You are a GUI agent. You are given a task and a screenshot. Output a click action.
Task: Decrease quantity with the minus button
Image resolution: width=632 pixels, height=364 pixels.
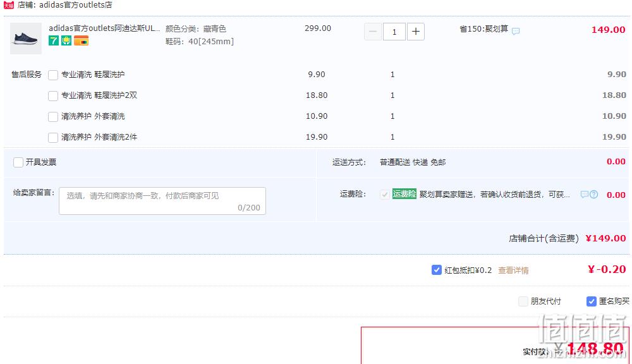pos(373,32)
